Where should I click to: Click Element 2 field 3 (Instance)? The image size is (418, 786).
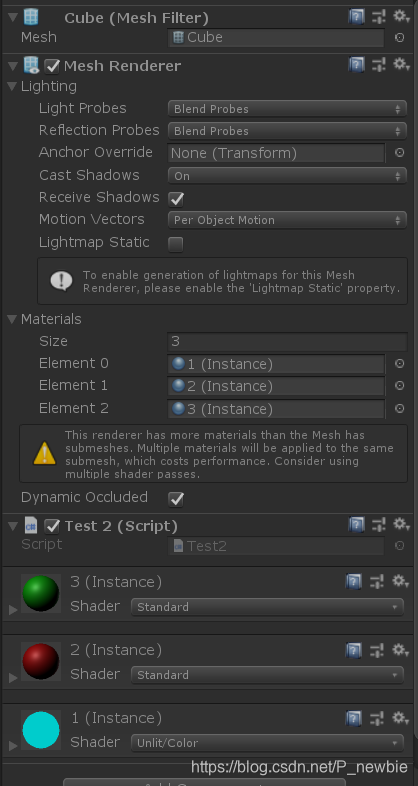point(276,409)
